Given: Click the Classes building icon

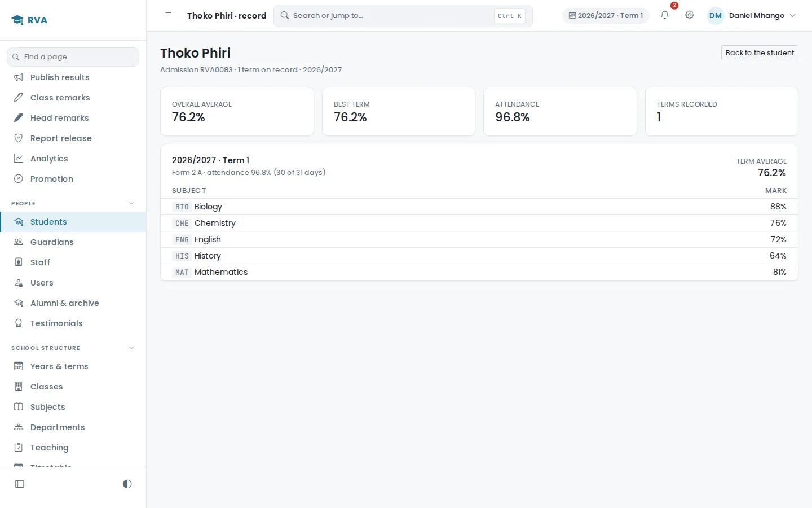Looking at the screenshot, I should [19, 387].
